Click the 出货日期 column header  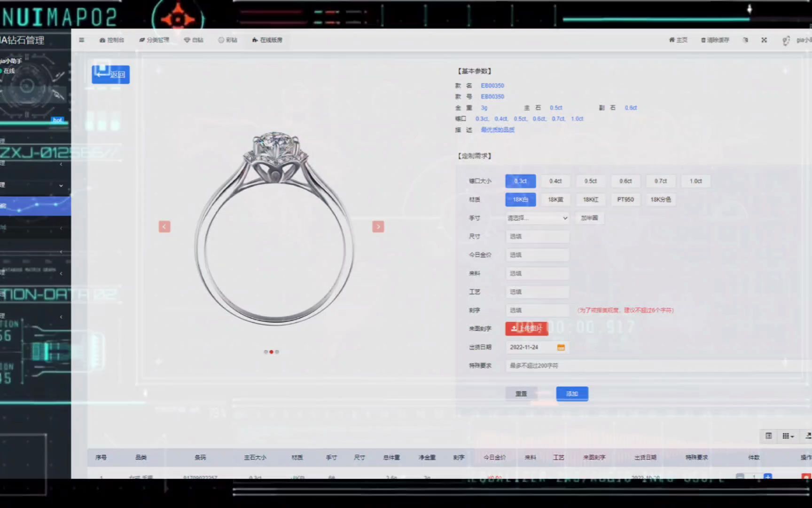[x=646, y=457]
